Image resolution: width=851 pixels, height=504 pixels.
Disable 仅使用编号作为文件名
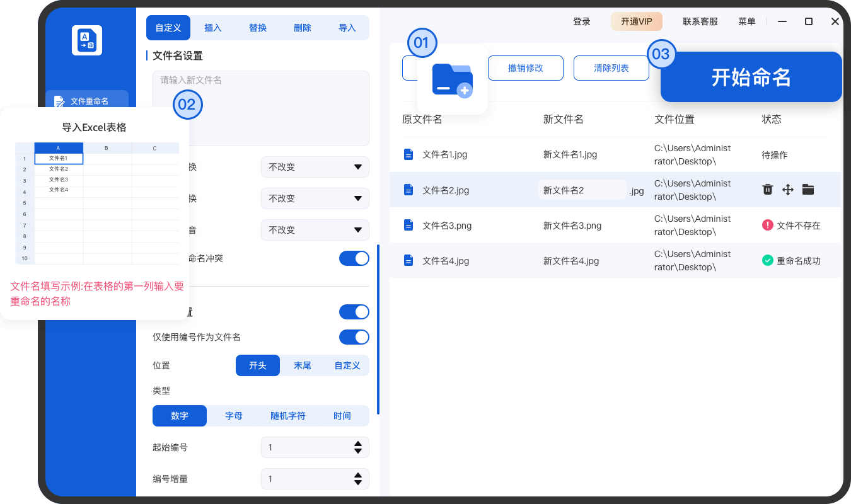pyautogui.click(x=354, y=337)
